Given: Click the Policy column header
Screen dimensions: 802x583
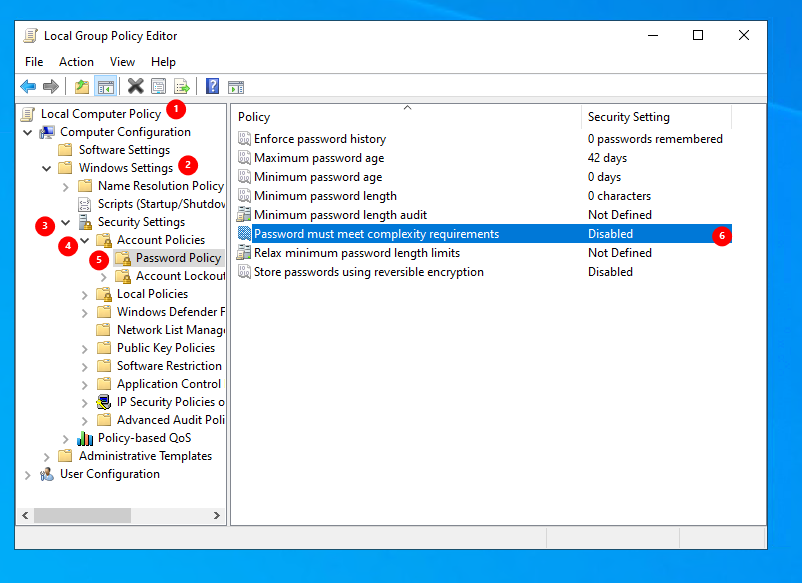Looking at the screenshot, I should [x=254, y=117].
